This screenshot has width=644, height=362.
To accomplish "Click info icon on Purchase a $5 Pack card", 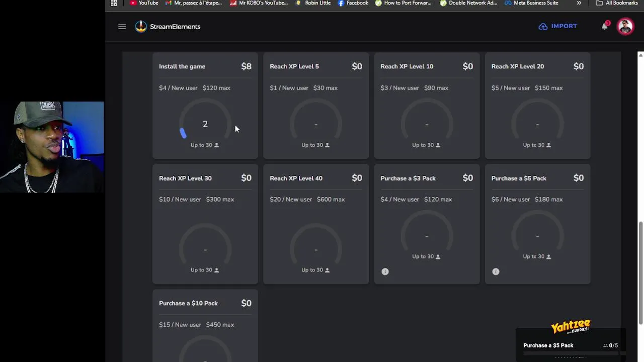I will point(496,271).
